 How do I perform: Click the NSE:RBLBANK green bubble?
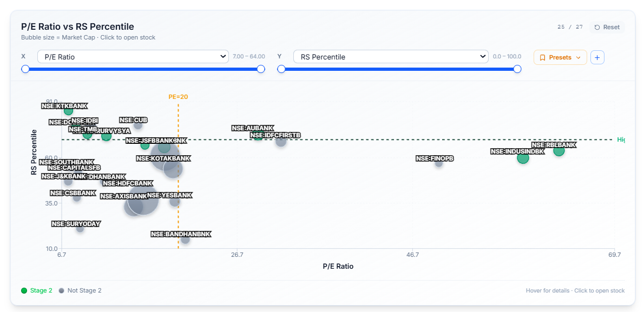[559, 151]
